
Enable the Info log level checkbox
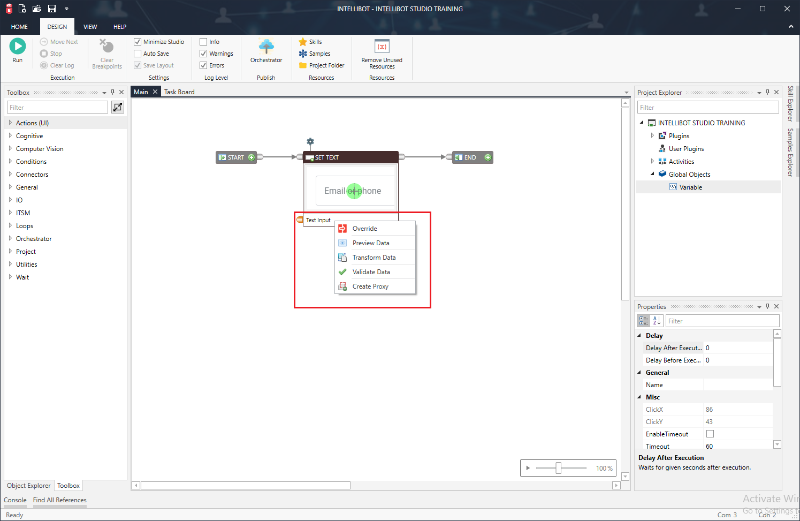203,42
